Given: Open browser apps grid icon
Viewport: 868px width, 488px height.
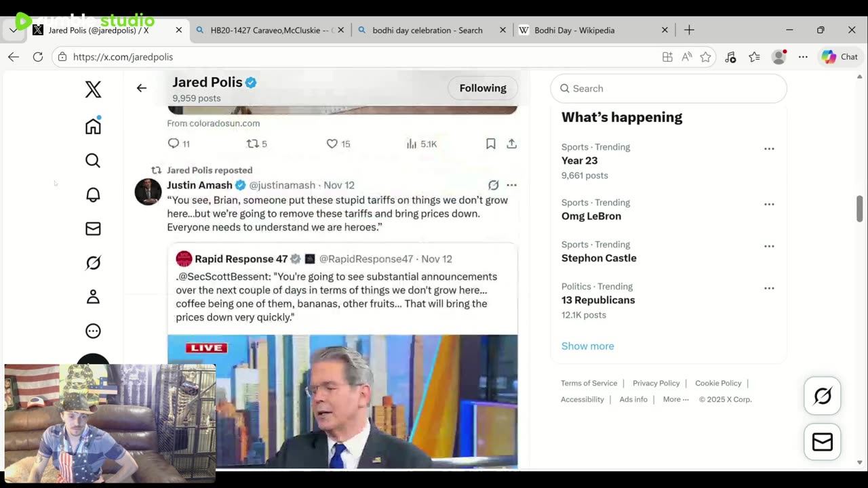Looking at the screenshot, I should [x=667, y=57].
